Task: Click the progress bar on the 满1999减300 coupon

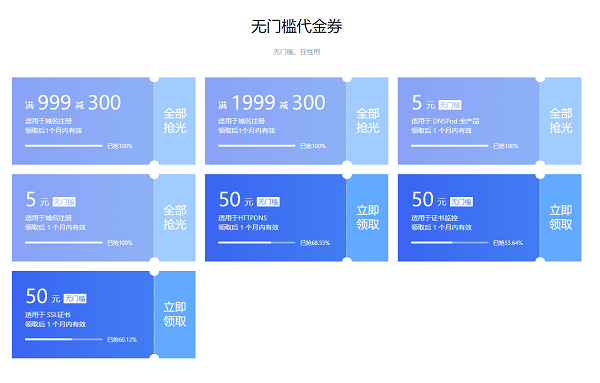Action: [256, 146]
